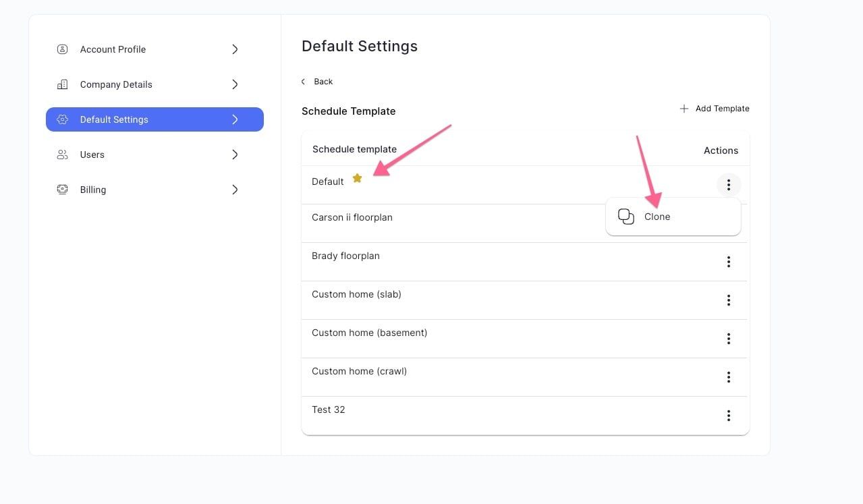Open actions menu for Default template

coord(729,185)
